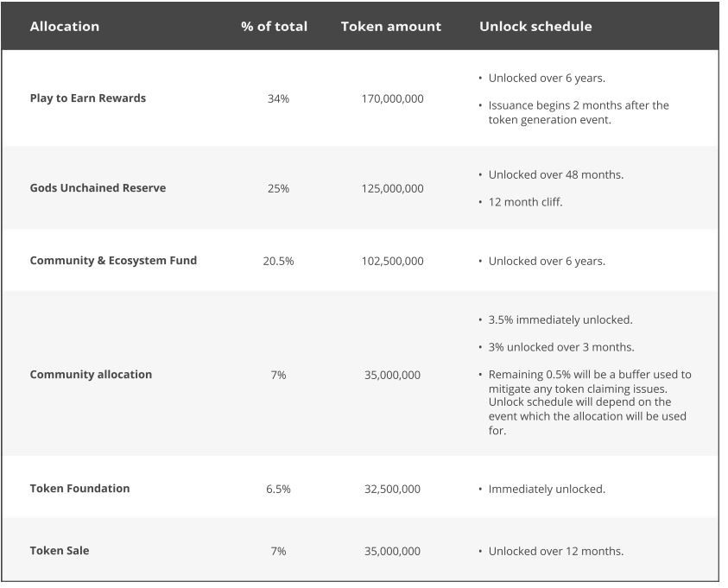Click the Allocation column header
Viewport: 728px width, 588px height.
click(x=65, y=27)
